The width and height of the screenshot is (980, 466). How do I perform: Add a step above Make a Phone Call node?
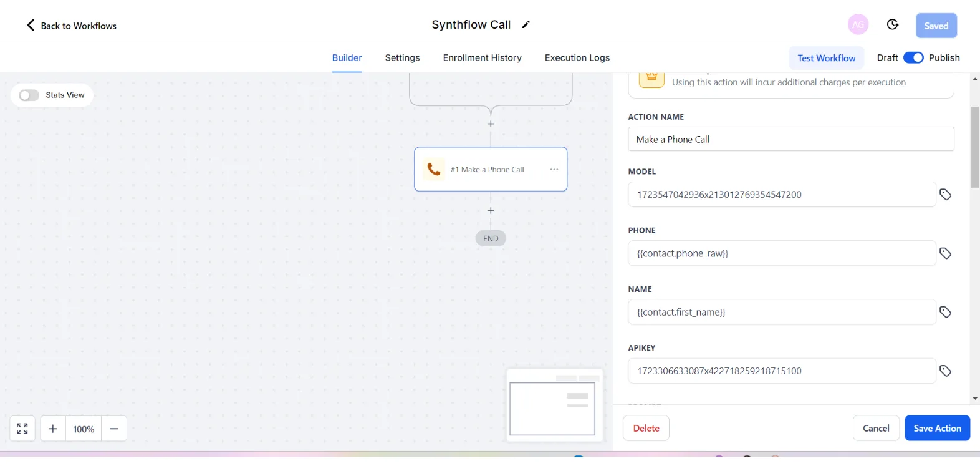(491, 124)
